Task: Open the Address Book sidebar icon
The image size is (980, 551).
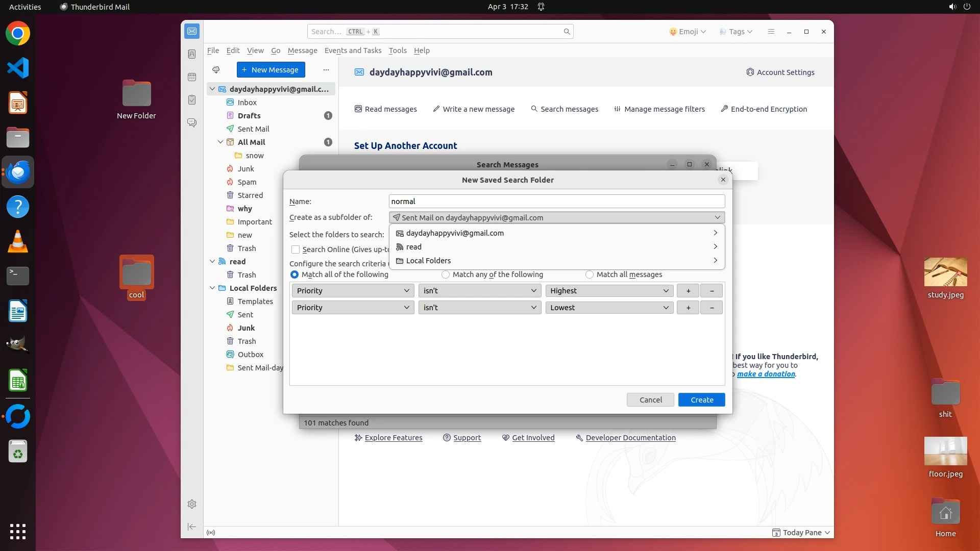Action: 192,54
